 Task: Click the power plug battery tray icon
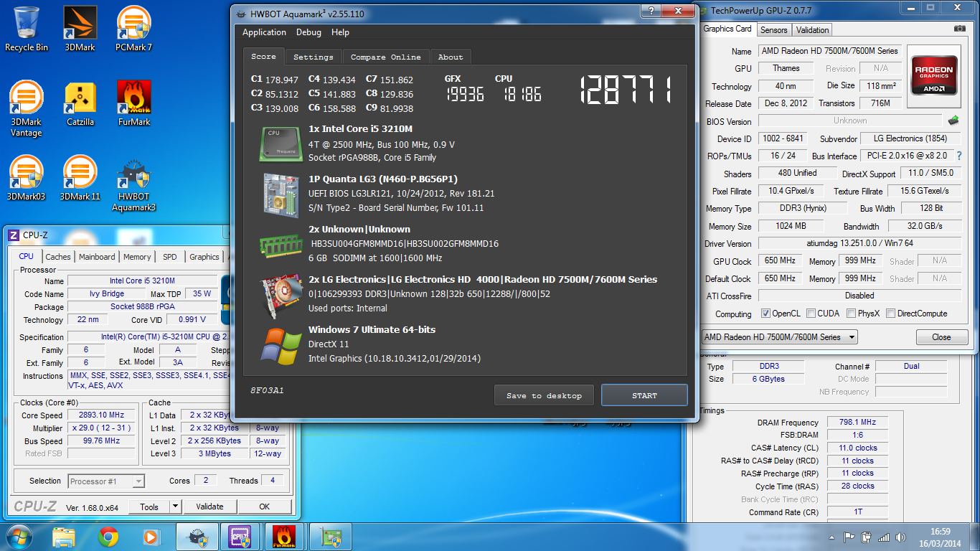pyautogui.click(x=867, y=537)
